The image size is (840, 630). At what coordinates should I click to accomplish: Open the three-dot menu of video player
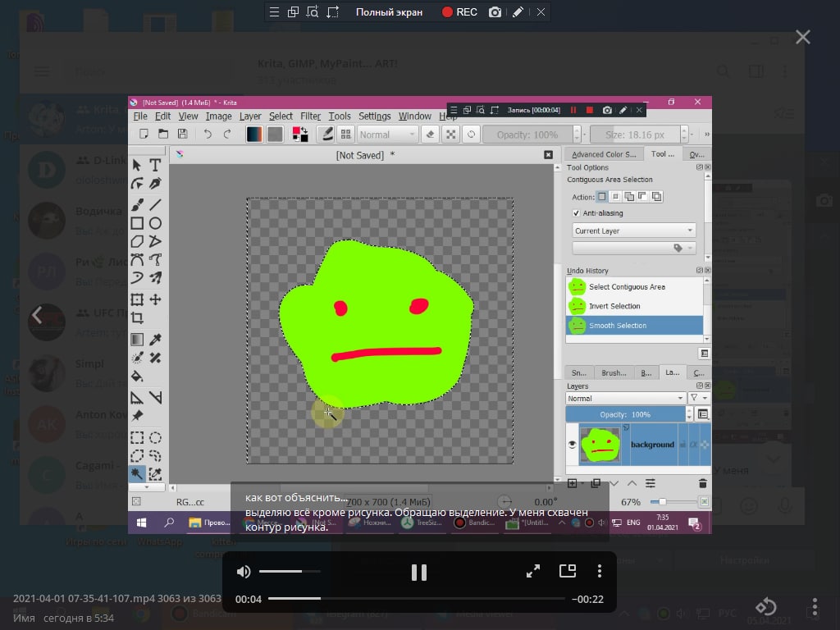[600, 571]
